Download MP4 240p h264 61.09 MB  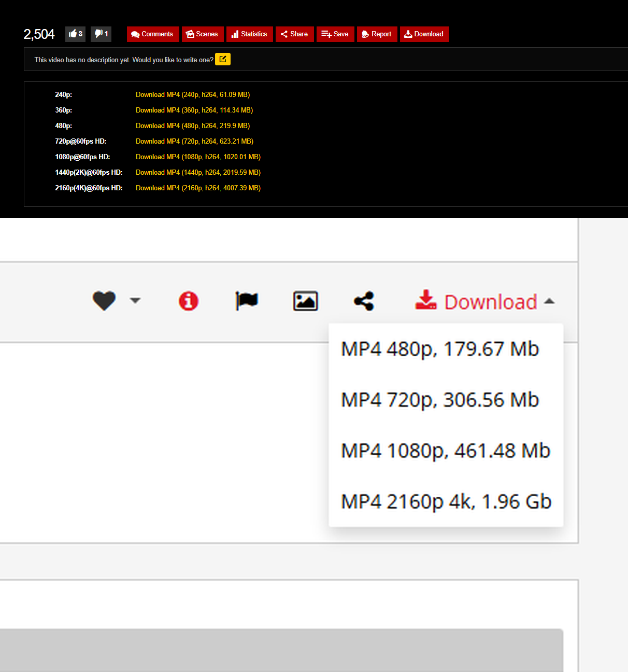coord(193,94)
